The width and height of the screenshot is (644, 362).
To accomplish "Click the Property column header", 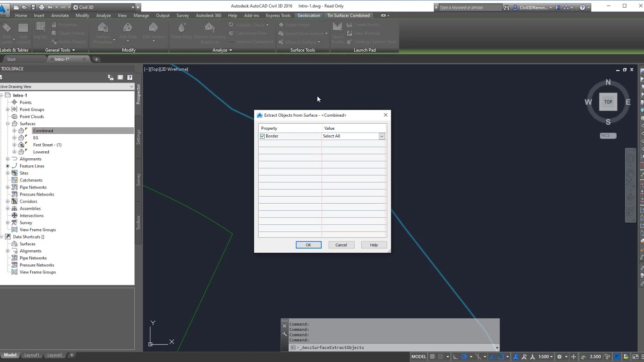I will point(290,128).
